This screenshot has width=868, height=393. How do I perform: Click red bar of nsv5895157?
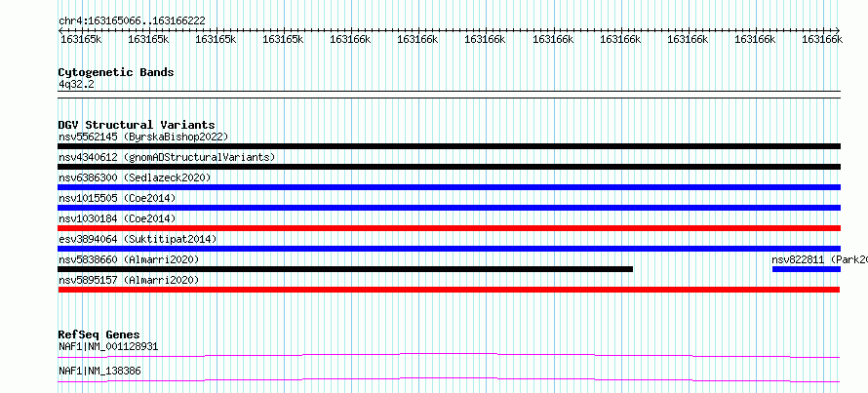[449, 290]
